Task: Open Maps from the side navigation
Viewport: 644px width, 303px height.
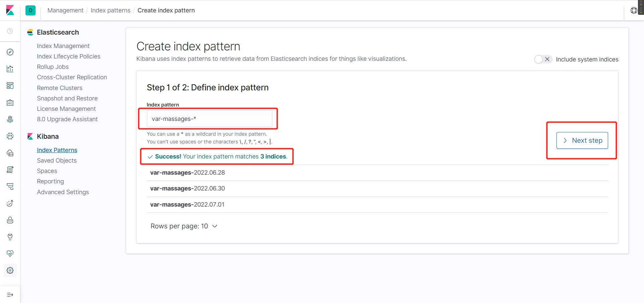Action: tap(10, 119)
